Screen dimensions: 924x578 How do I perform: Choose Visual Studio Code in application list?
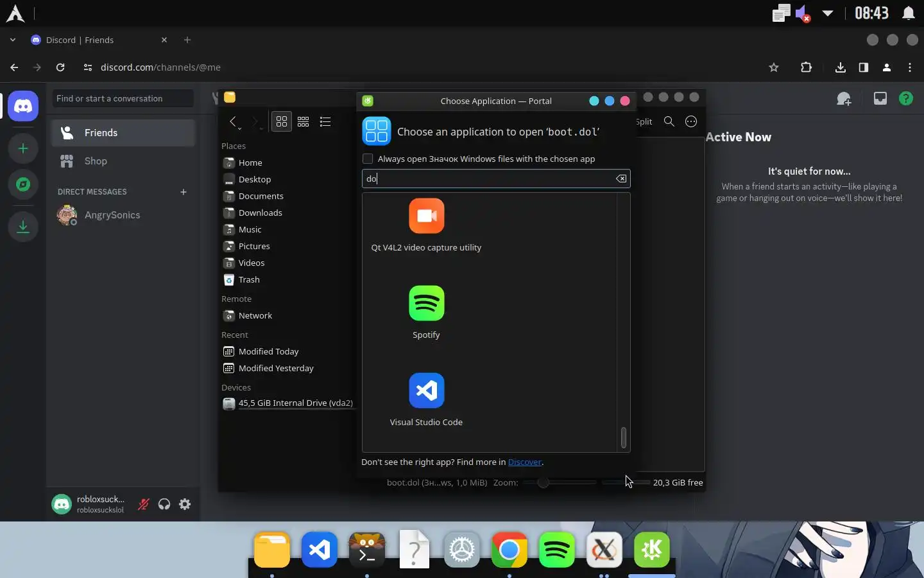[426, 399]
